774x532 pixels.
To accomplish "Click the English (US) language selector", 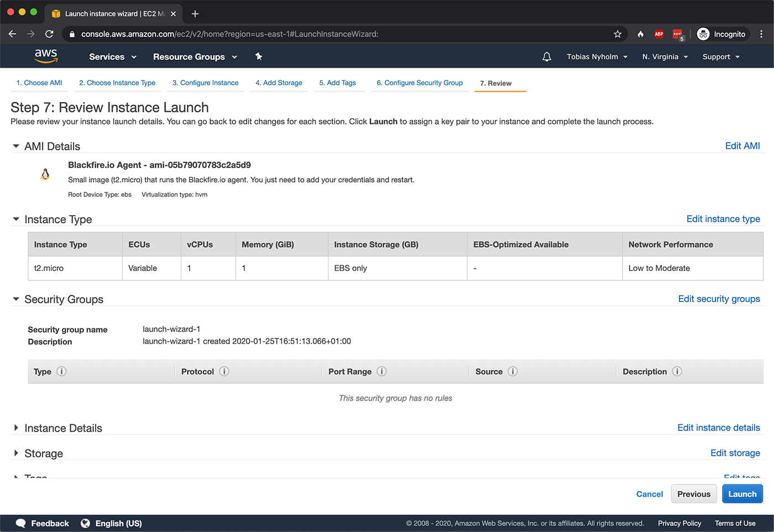I will [x=118, y=523].
